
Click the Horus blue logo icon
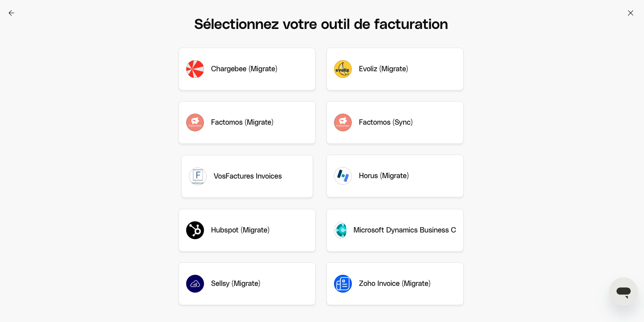[x=343, y=176]
